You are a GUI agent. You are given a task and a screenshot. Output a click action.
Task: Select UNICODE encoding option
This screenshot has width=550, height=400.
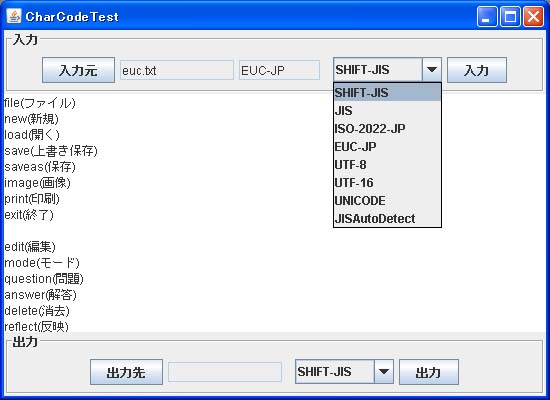pos(387,201)
